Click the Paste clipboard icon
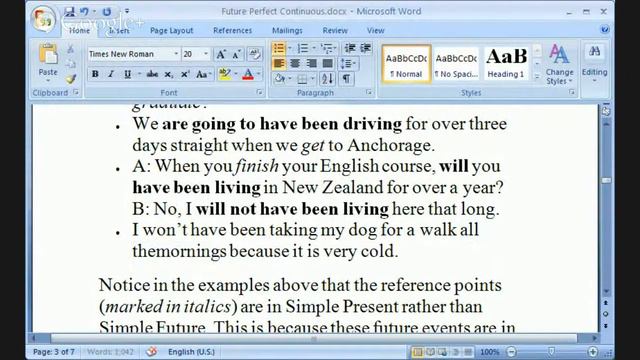This screenshot has height=360, width=640. tap(48, 55)
